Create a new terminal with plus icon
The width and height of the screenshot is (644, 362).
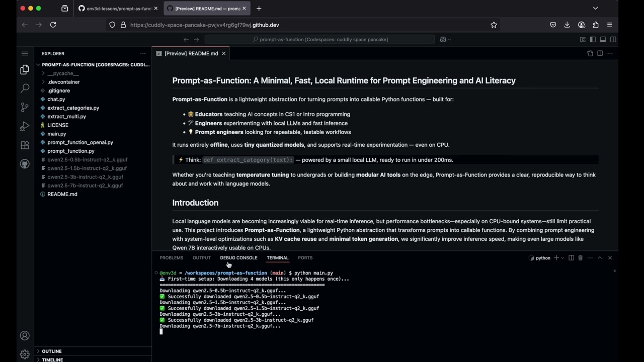(x=556, y=258)
